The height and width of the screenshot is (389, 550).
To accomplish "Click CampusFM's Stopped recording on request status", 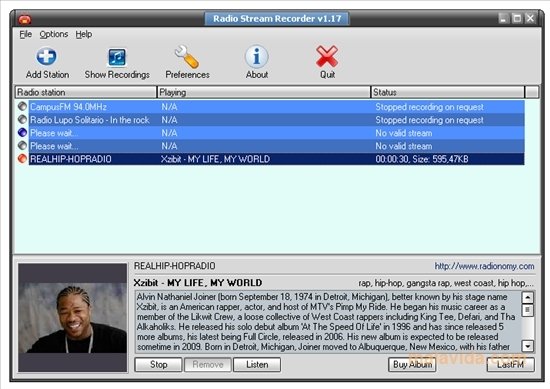I will (429, 107).
